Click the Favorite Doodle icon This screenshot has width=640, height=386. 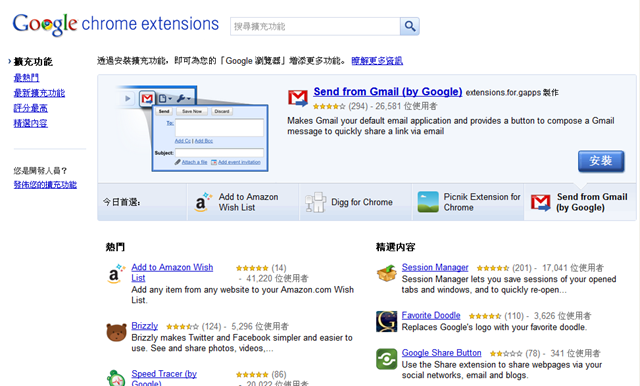click(x=387, y=321)
